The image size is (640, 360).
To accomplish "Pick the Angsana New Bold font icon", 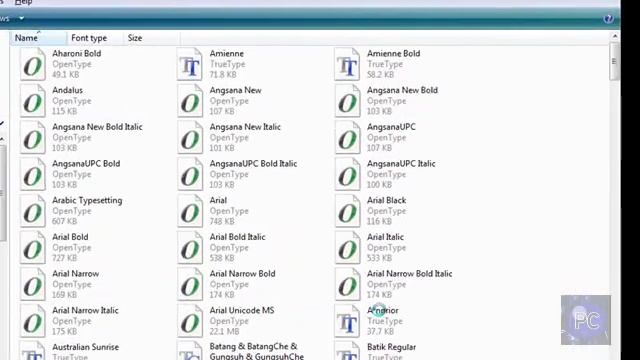I will point(347,101).
